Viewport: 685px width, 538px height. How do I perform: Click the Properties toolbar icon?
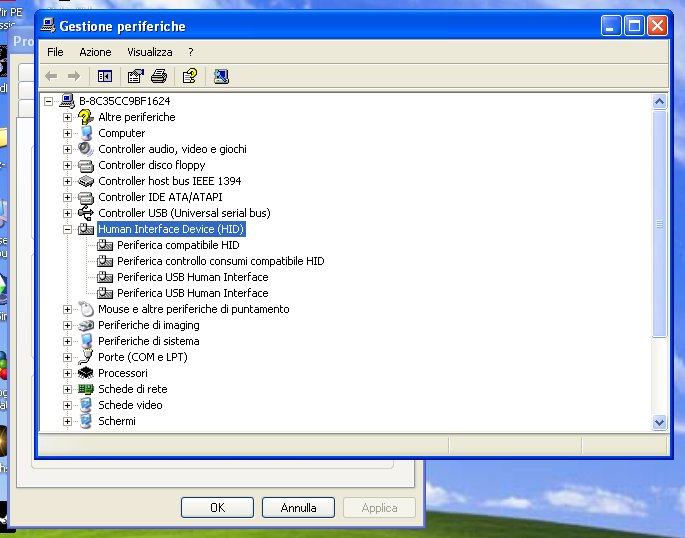(136, 76)
